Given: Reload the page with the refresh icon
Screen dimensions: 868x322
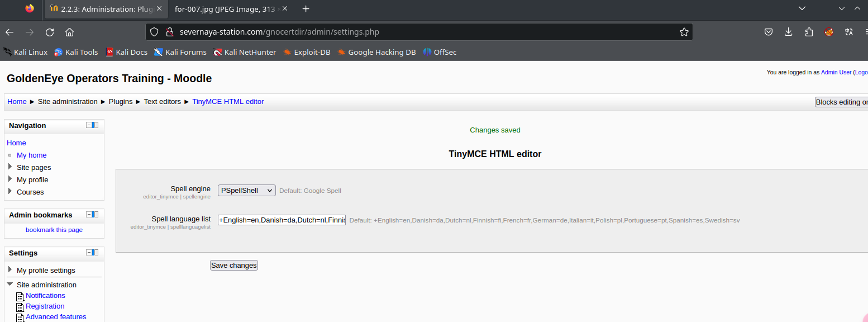Looking at the screenshot, I should [50, 32].
